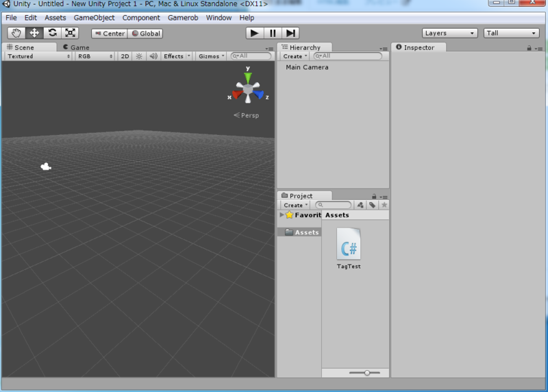Open Effects dropdown arrow
The image size is (548, 392).
click(x=189, y=56)
